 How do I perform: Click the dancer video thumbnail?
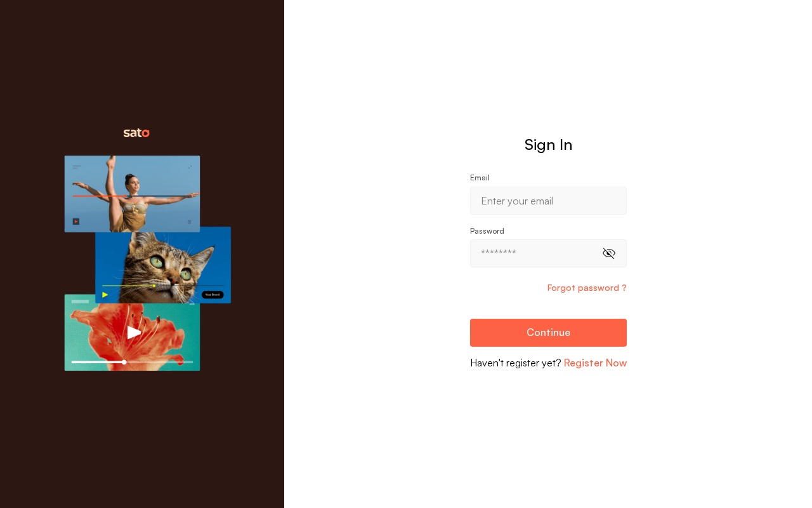(x=132, y=194)
